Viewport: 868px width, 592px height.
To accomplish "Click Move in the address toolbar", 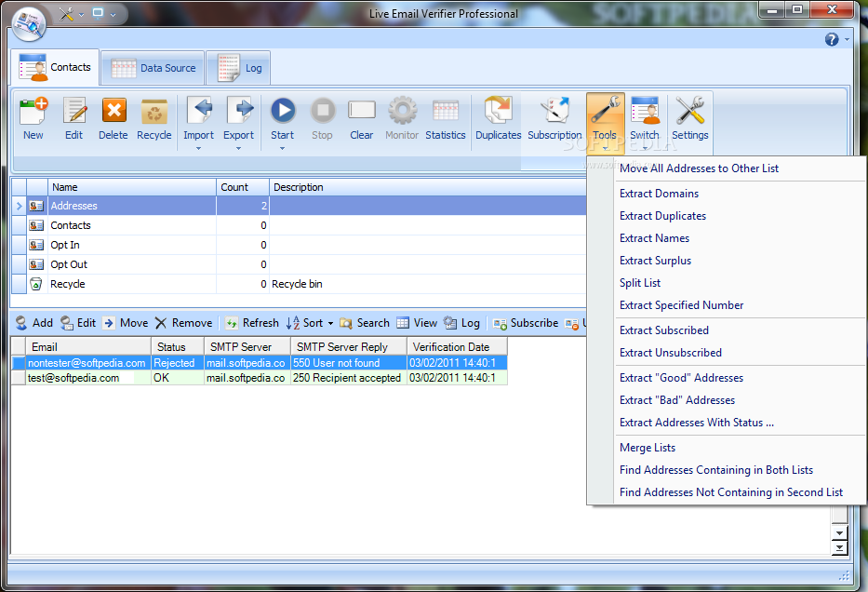I will (127, 323).
